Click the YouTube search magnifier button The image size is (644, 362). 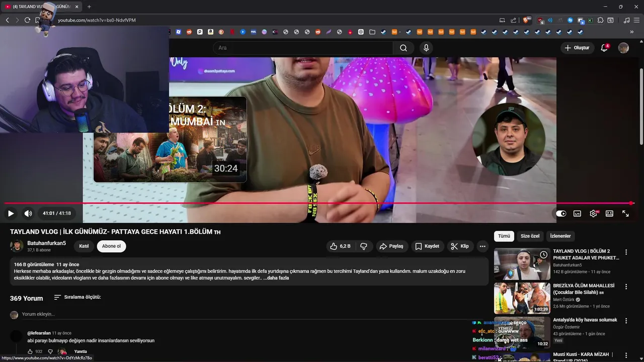point(404,48)
